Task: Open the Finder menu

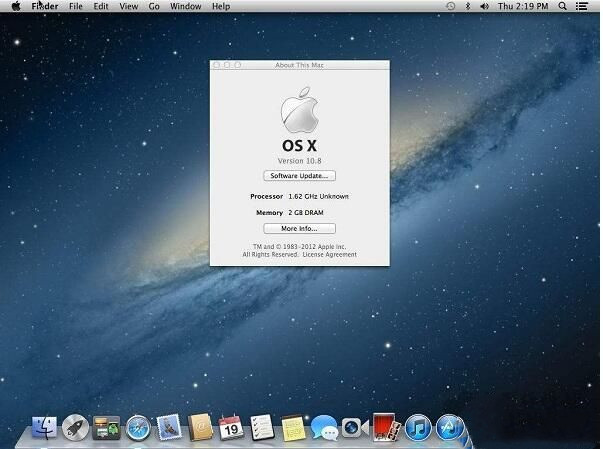Action: pyautogui.click(x=45, y=6)
